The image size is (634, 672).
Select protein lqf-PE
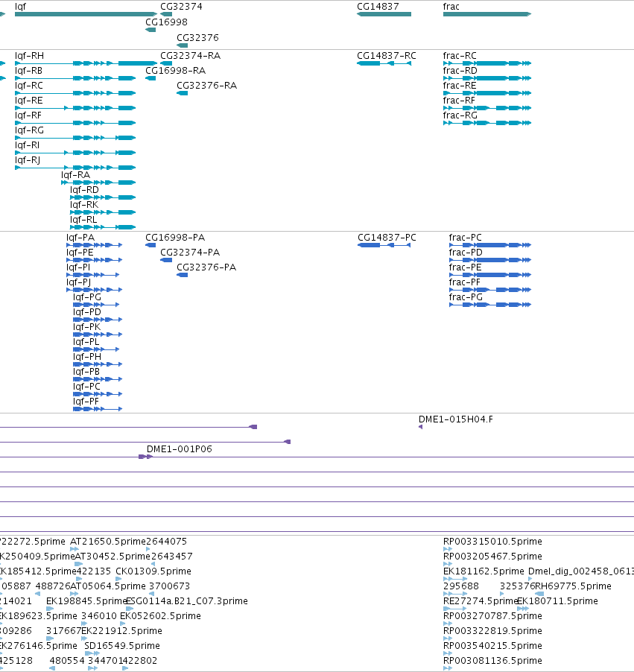95,260
